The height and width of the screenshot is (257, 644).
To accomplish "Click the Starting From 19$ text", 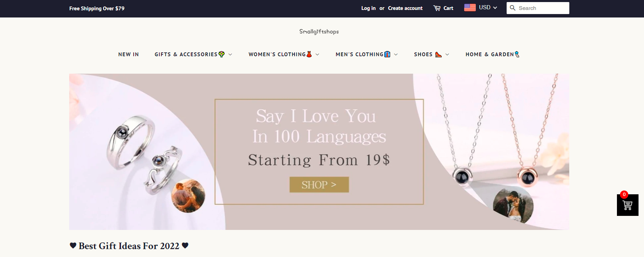I will 319,160.
